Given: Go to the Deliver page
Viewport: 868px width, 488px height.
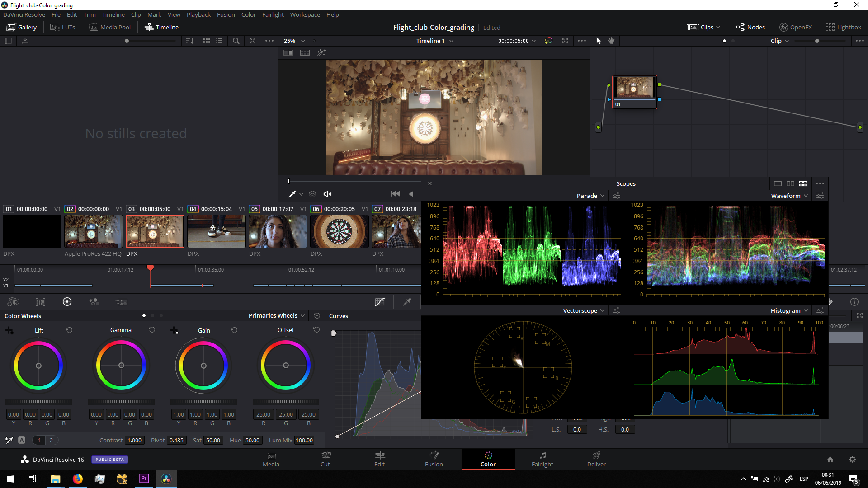Looking at the screenshot, I should (596, 459).
